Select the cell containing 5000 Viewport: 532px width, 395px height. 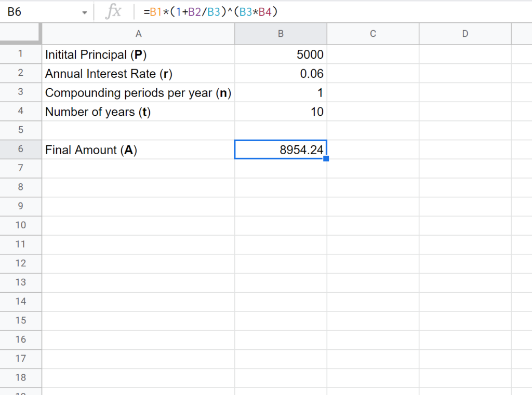pos(281,55)
